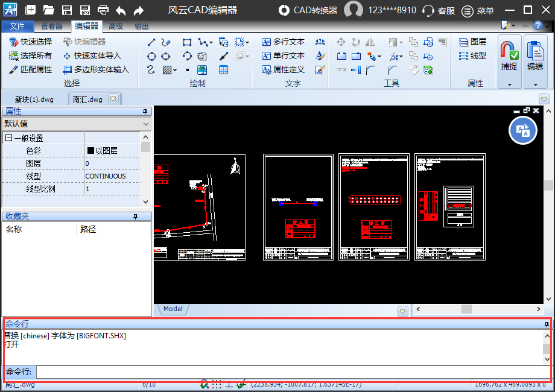Select the Ellipse drawing tool
The image size is (555, 392).
click(x=166, y=56)
